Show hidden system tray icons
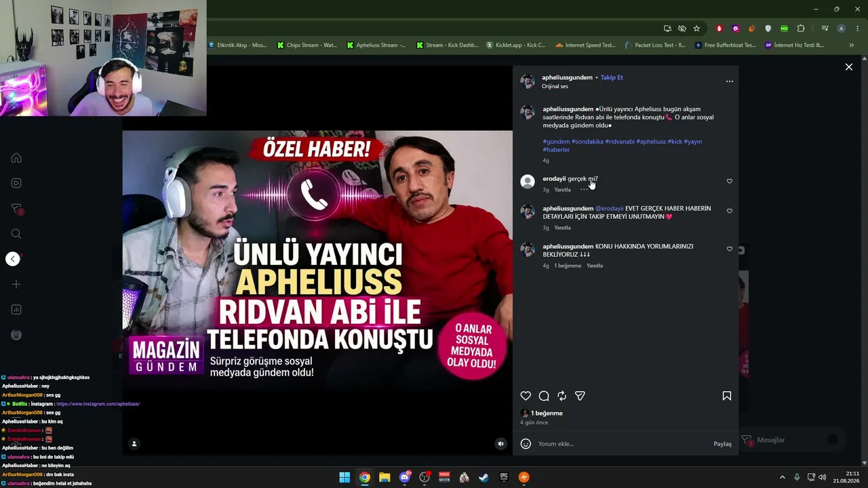 (782, 477)
